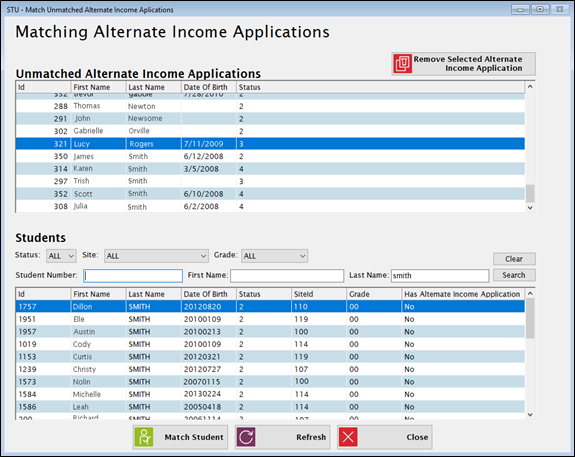Click the scroll down arrow in unmatched applications list
Image resolution: width=575 pixels, height=457 pixels.
click(530, 208)
